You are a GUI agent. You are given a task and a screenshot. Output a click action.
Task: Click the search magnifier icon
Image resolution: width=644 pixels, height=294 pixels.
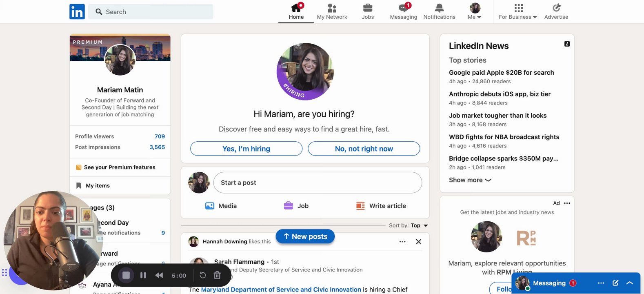(x=99, y=12)
